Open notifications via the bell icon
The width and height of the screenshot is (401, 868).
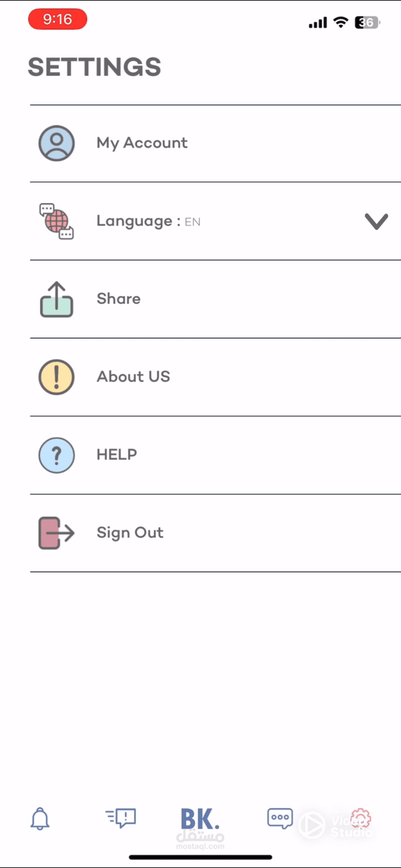40,818
